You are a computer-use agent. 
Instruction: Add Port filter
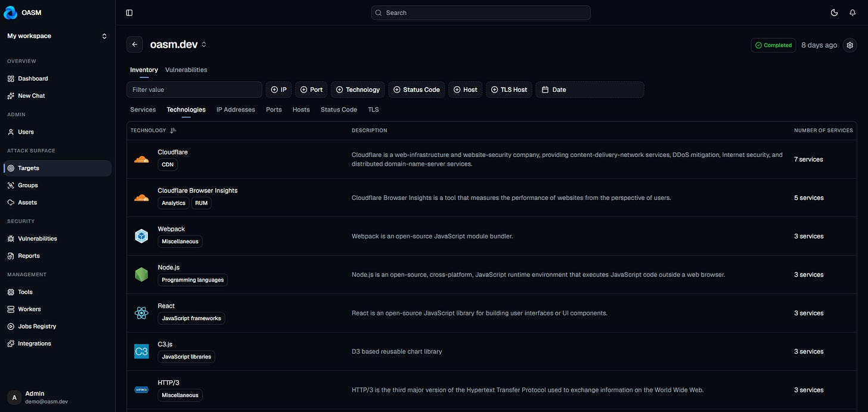tap(311, 89)
